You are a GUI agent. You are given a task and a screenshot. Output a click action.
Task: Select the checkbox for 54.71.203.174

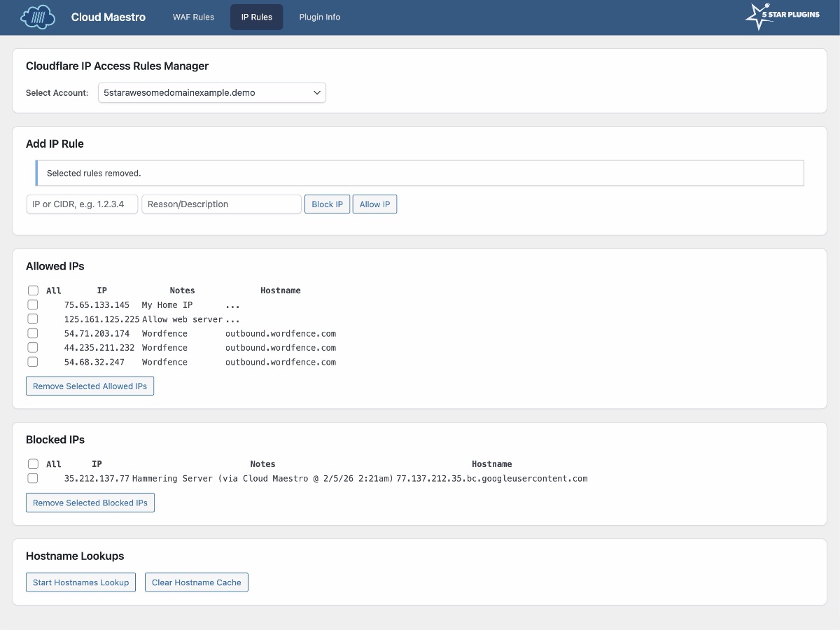point(33,333)
